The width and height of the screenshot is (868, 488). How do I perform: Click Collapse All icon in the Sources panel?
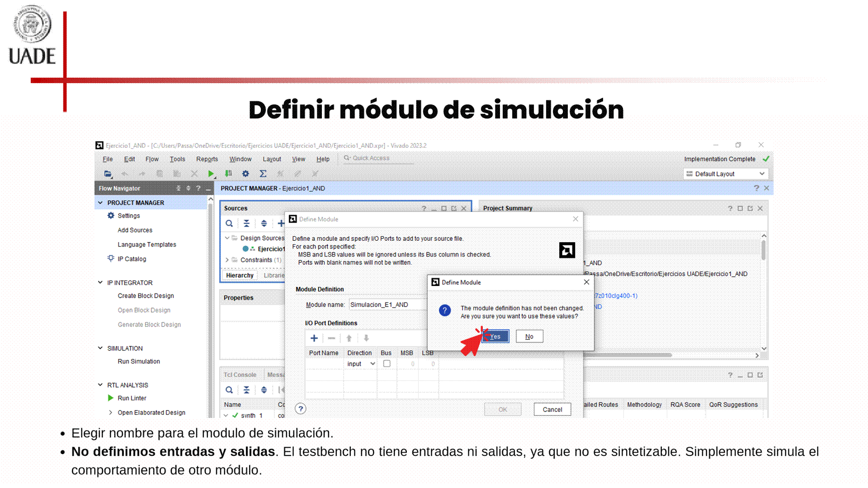[246, 223]
